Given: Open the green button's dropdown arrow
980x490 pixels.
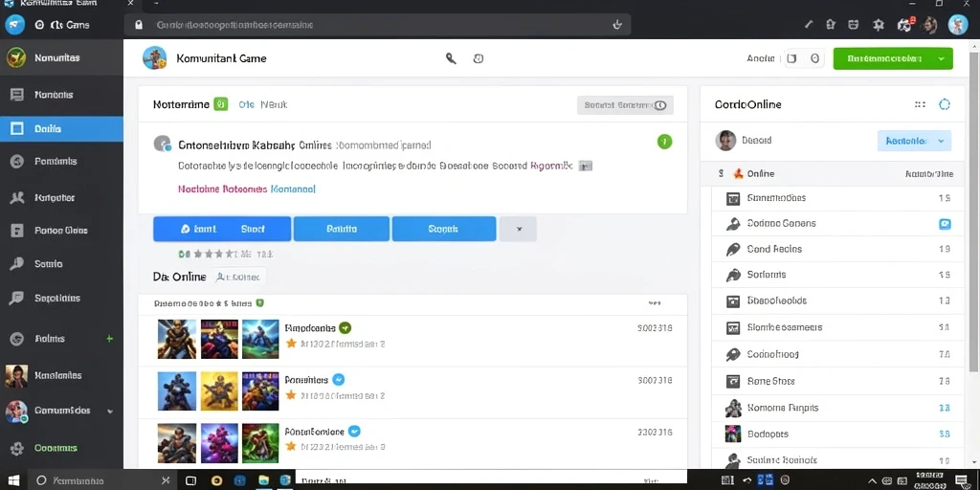Looking at the screenshot, I should click(x=942, y=58).
